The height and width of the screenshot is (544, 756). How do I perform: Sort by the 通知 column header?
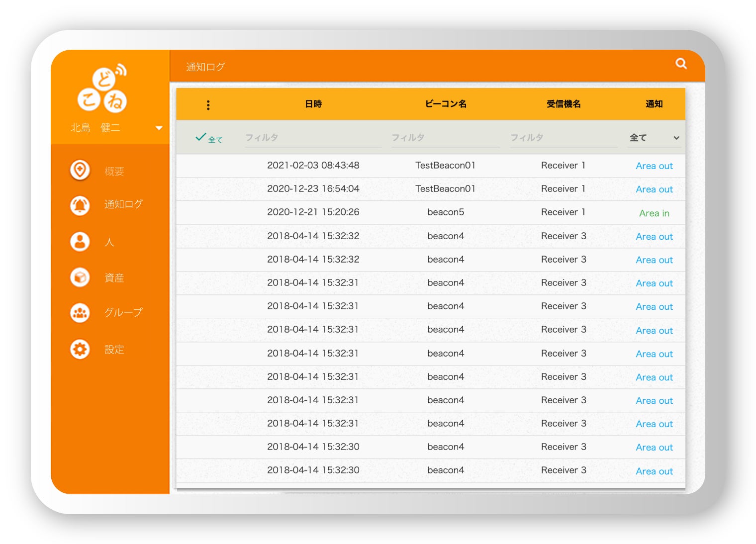654,104
